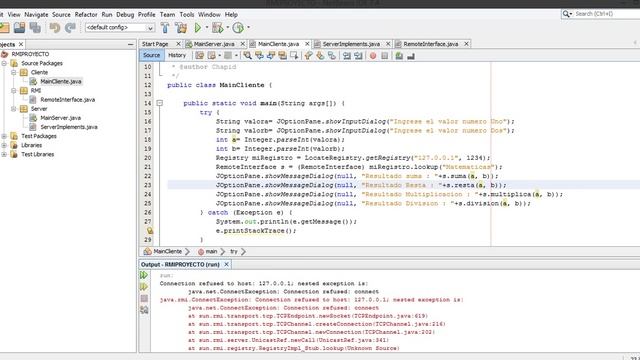Select MainCliente.java in project tree

[60, 81]
